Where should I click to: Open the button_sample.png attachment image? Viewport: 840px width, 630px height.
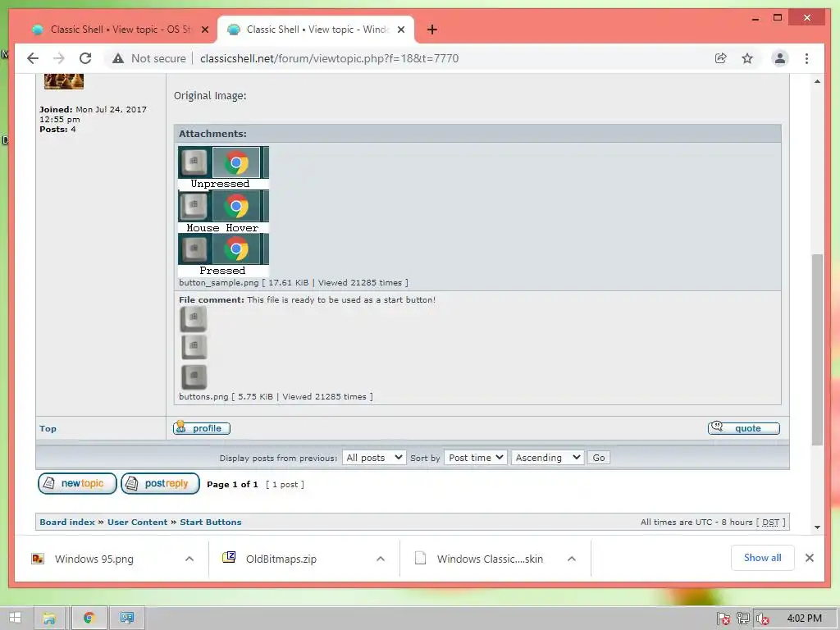tap(223, 212)
